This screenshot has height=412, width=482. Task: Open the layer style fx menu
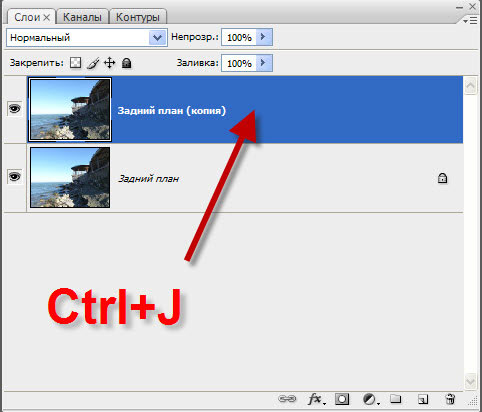click(316, 399)
